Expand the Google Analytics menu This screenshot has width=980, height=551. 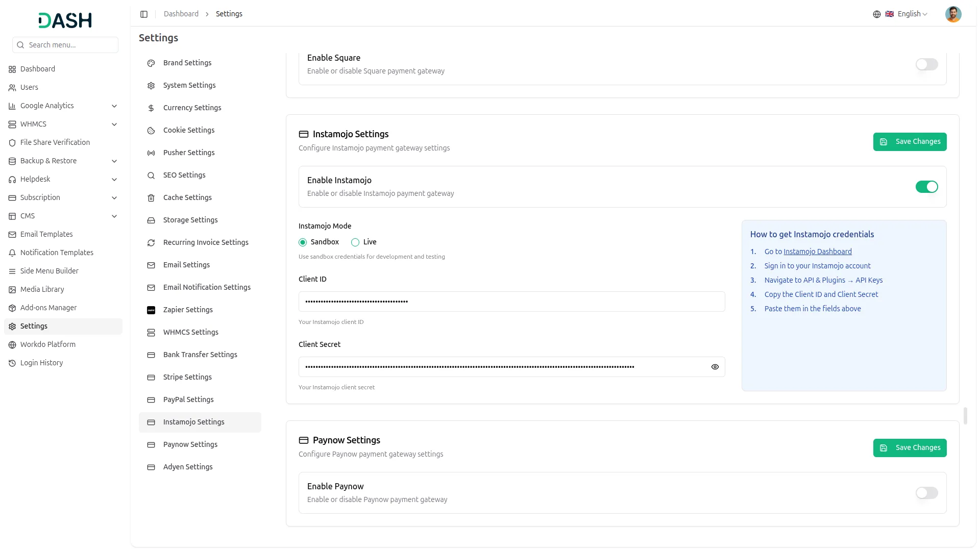[x=63, y=106]
